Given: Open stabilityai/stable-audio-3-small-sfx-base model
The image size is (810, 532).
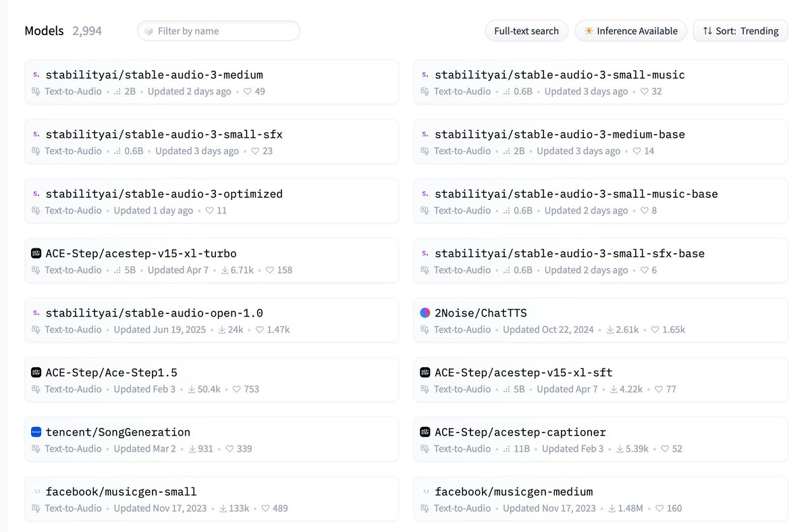Looking at the screenshot, I should click(x=601, y=261).
